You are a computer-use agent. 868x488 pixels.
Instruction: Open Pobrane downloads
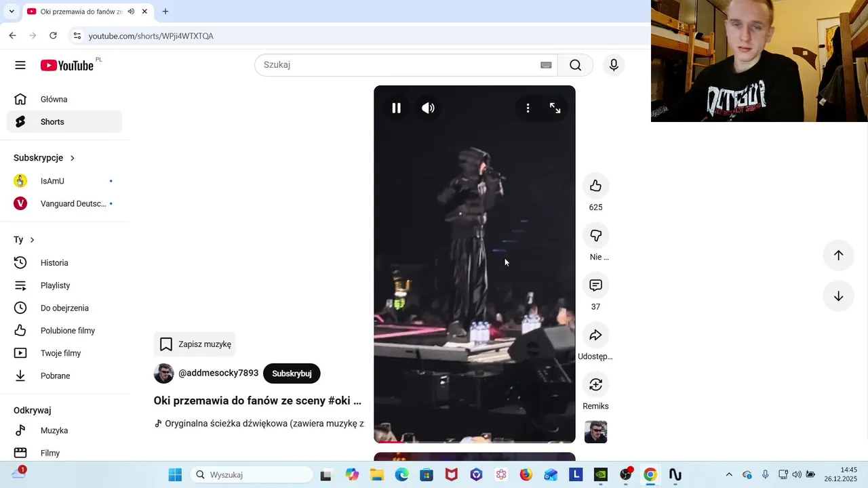[x=64, y=375]
